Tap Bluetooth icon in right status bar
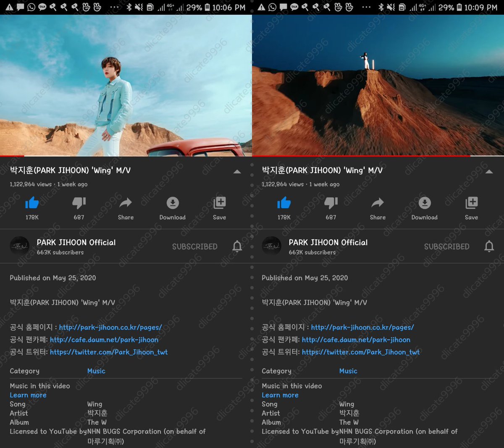This screenshot has height=448, width=504. pos(381,7)
